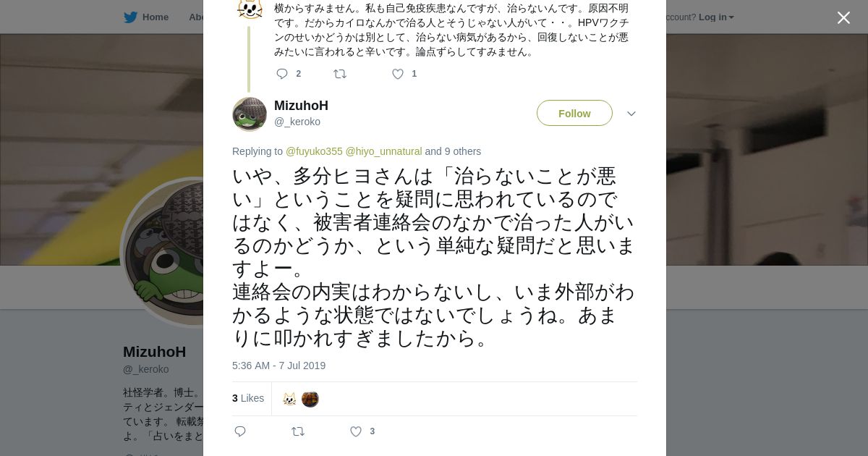Like MizuhoH's tweet showing 3 likes
This screenshot has width=868, height=456.
(355, 431)
